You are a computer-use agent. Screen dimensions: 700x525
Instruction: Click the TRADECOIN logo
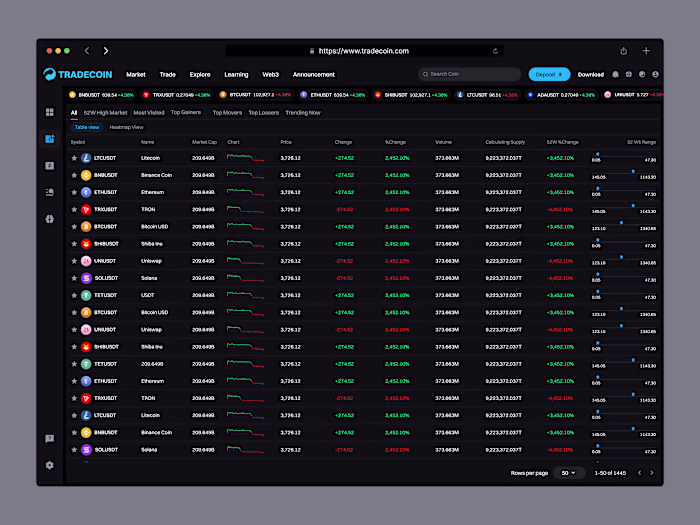(x=78, y=75)
